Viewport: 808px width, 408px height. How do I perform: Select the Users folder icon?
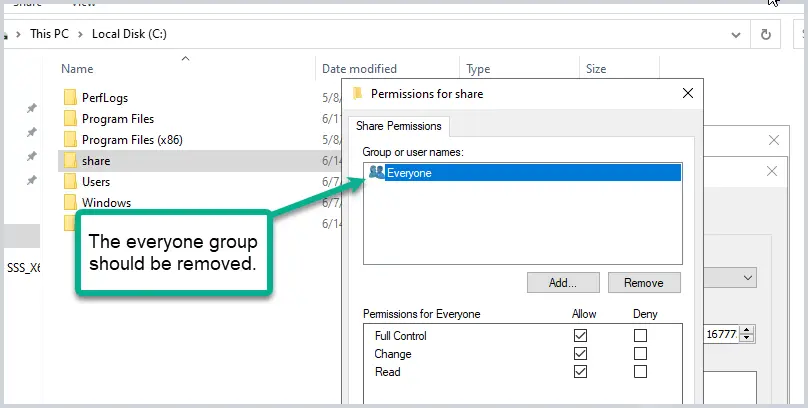click(x=71, y=181)
